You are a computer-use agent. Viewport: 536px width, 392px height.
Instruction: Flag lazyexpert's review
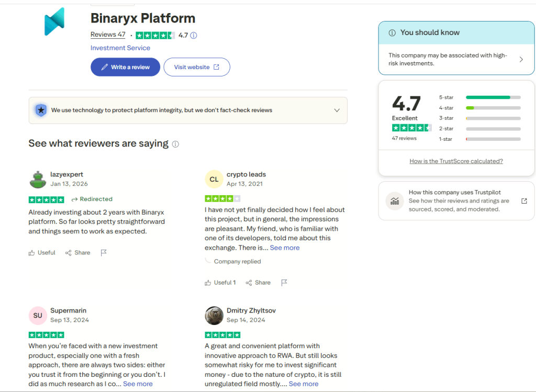tap(104, 253)
